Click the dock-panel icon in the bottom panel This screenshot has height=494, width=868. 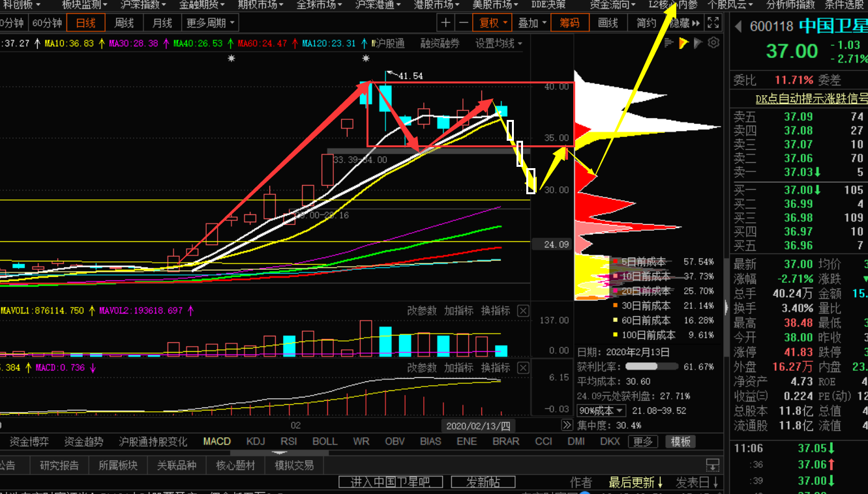pos(713,465)
